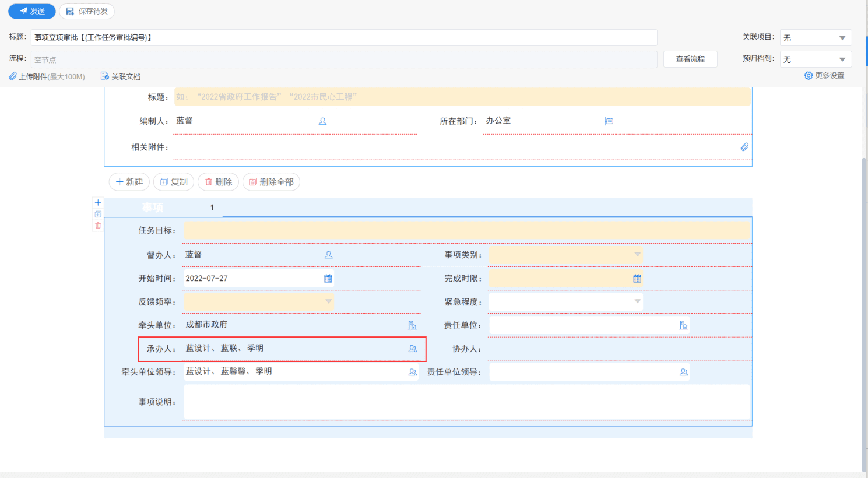This screenshot has width=868, height=478.
Task: Click the people icon for 牵头单位领导
Action: pos(413,372)
